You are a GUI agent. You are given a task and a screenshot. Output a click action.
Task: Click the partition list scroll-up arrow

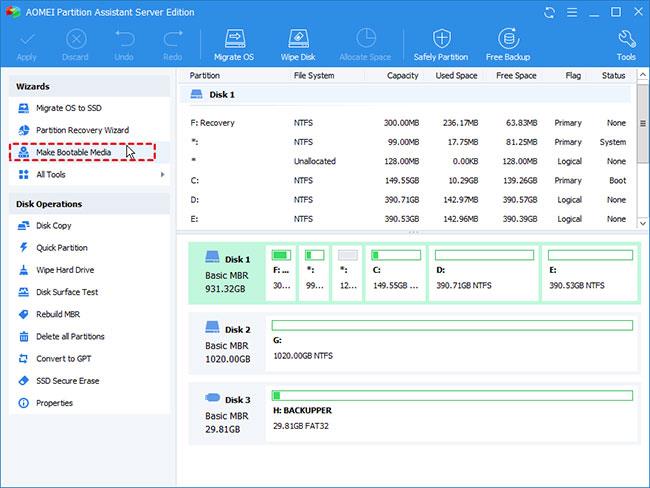coord(643,75)
